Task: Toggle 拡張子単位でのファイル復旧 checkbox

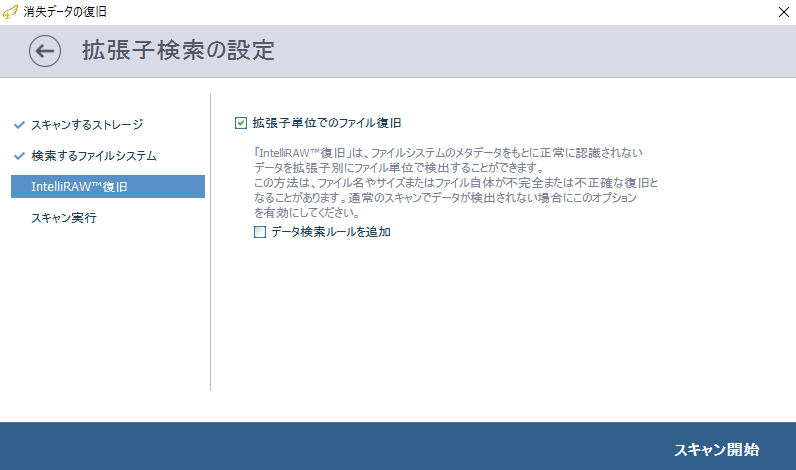Action: click(x=241, y=123)
